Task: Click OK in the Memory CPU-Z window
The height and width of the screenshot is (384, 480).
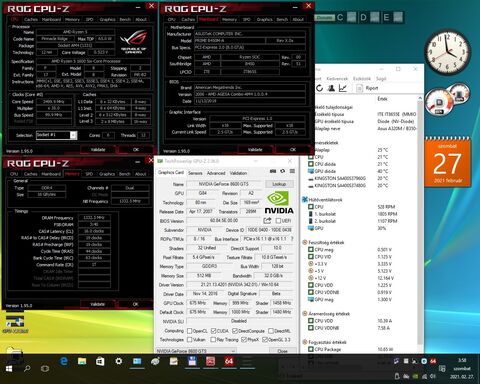Action: pyautogui.click(x=135, y=304)
